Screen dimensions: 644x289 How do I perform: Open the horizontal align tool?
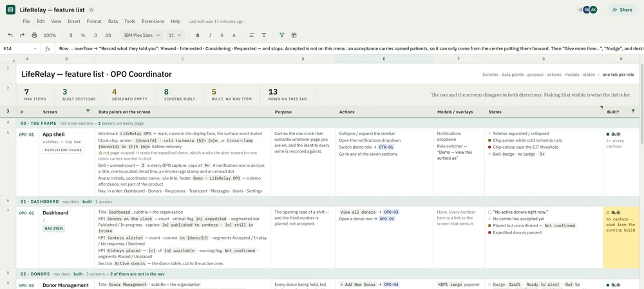click(x=252, y=35)
